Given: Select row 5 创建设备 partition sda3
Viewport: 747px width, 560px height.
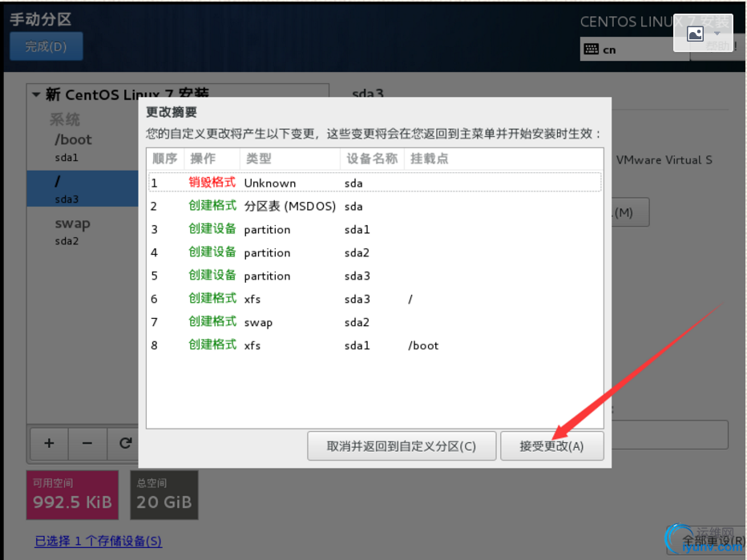Looking at the screenshot, I should (375, 276).
